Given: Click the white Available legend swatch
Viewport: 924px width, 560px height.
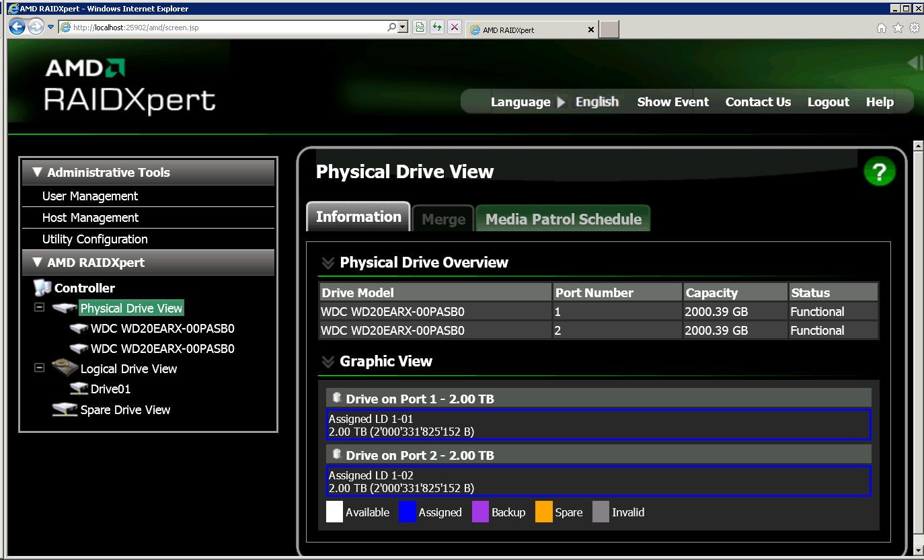Looking at the screenshot, I should click(x=334, y=512).
